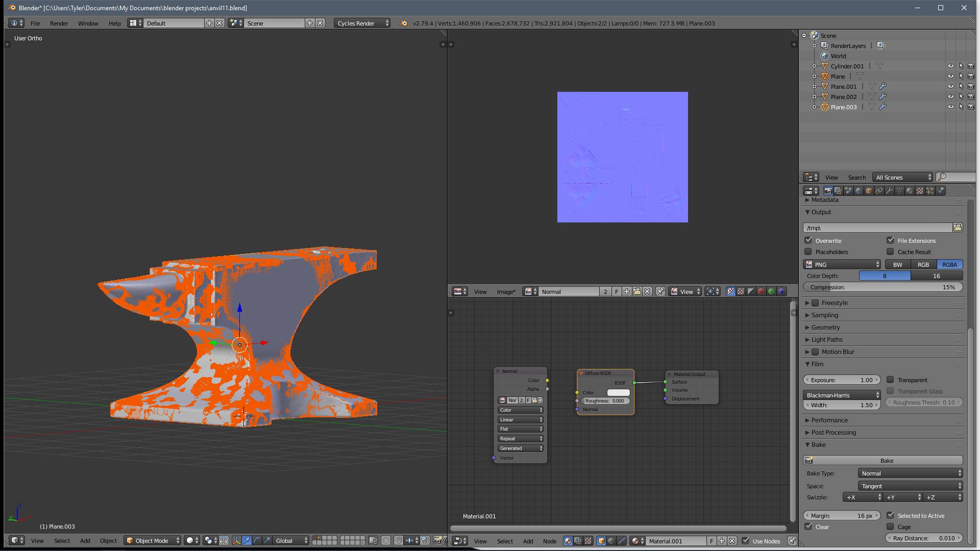Image resolution: width=980 pixels, height=551 pixels.
Task: Open the Object Constraints chain tab
Action: tap(879, 191)
